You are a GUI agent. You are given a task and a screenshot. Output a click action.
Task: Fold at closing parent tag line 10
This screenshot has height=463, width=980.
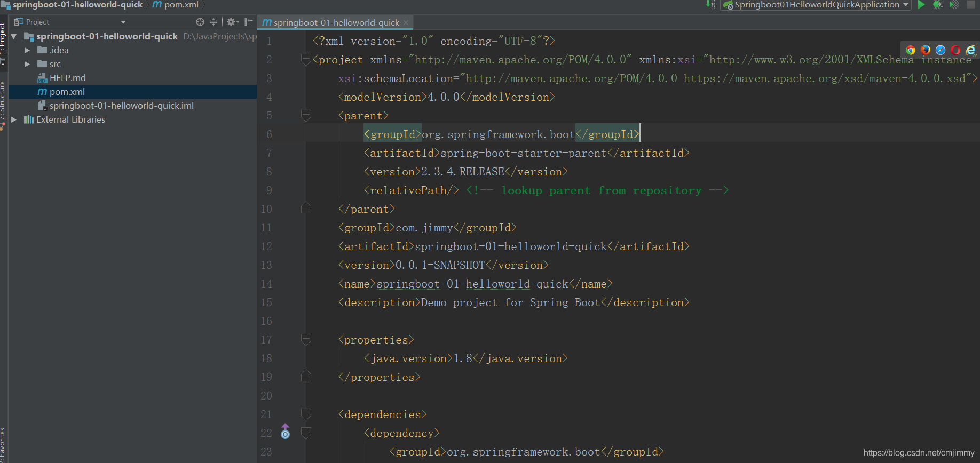pyautogui.click(x=306, y=208)
